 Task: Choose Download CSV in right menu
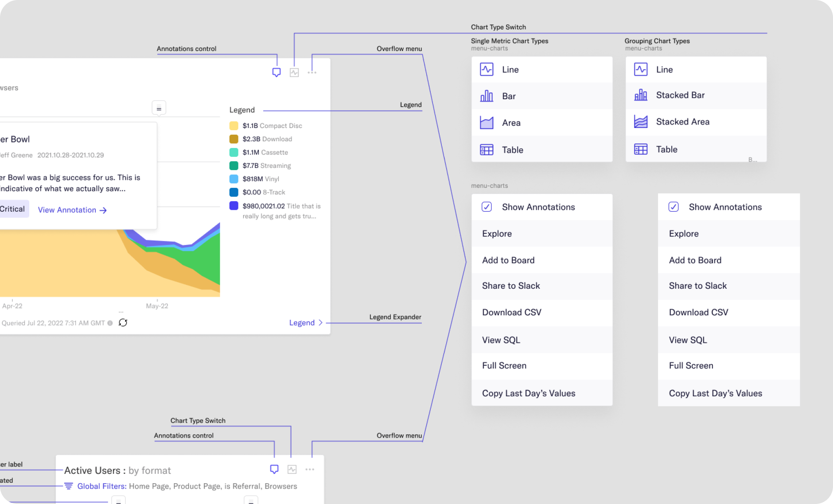[x=729, y=313]
